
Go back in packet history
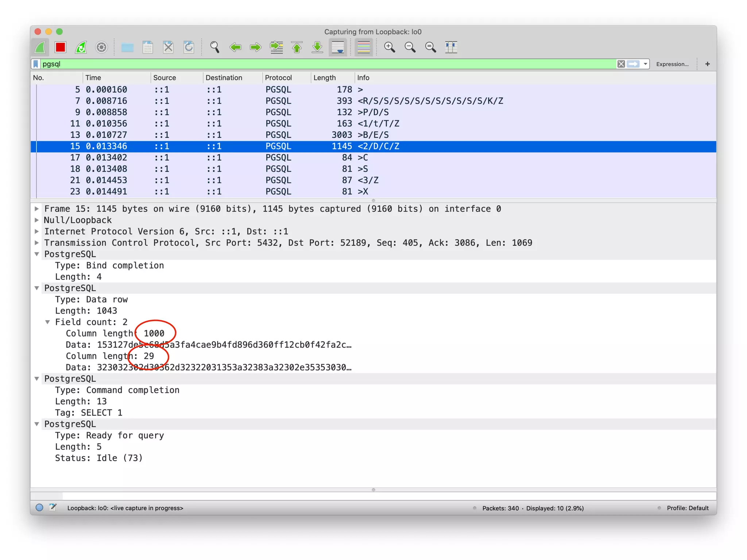point(235,47)
